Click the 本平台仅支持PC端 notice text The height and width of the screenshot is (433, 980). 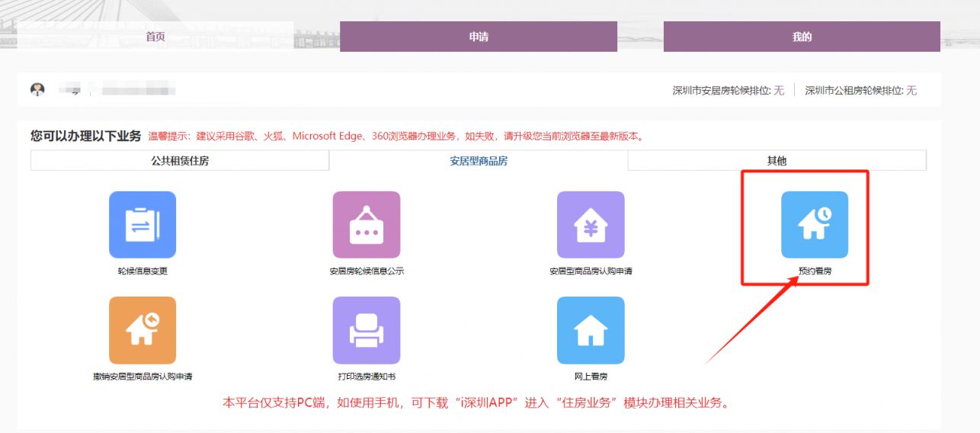pyautogui.click(x=476, y=403)
